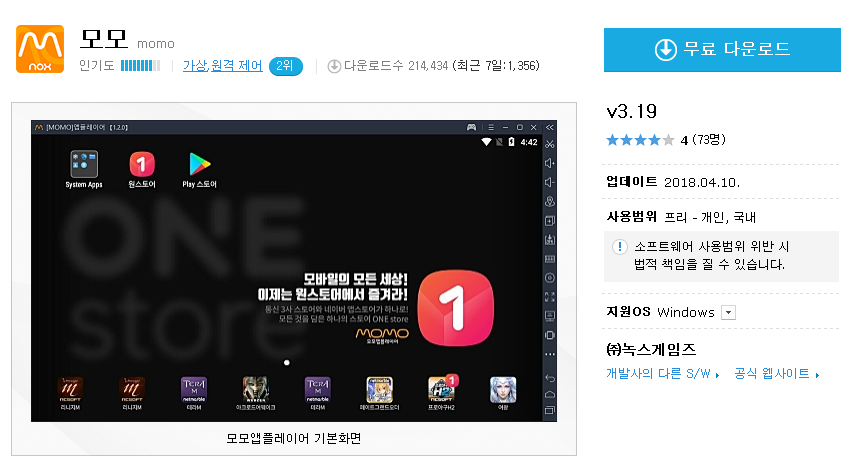Click the Android back arrow icon
The image size is (851, 459).
click(550, 378)
